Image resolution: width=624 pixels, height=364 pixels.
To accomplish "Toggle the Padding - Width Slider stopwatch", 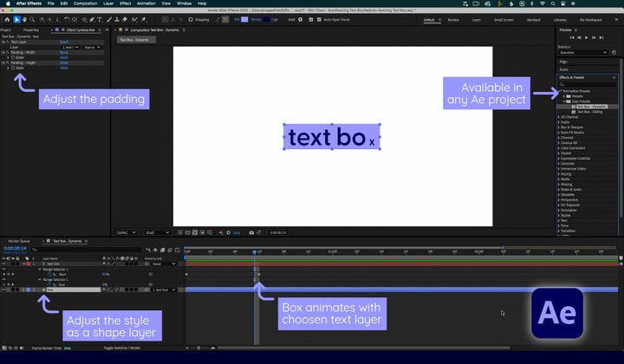I will click(13, 58).
